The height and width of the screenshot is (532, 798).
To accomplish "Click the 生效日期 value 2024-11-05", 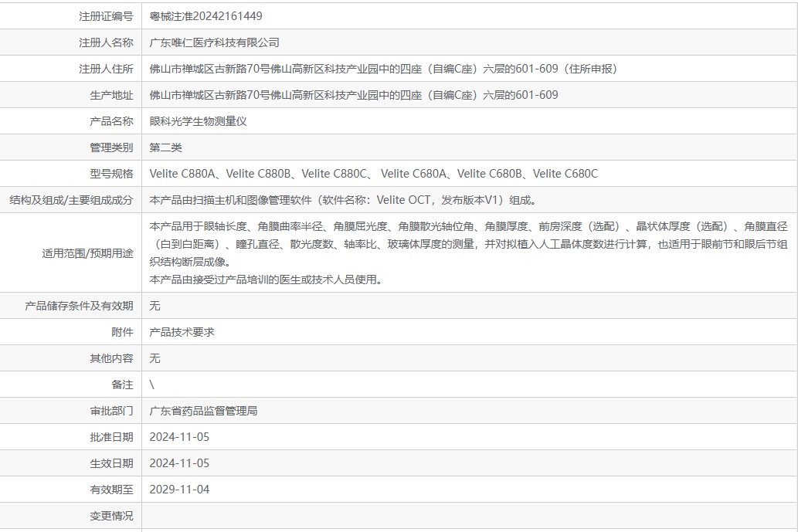I will (x=179, y=463).
